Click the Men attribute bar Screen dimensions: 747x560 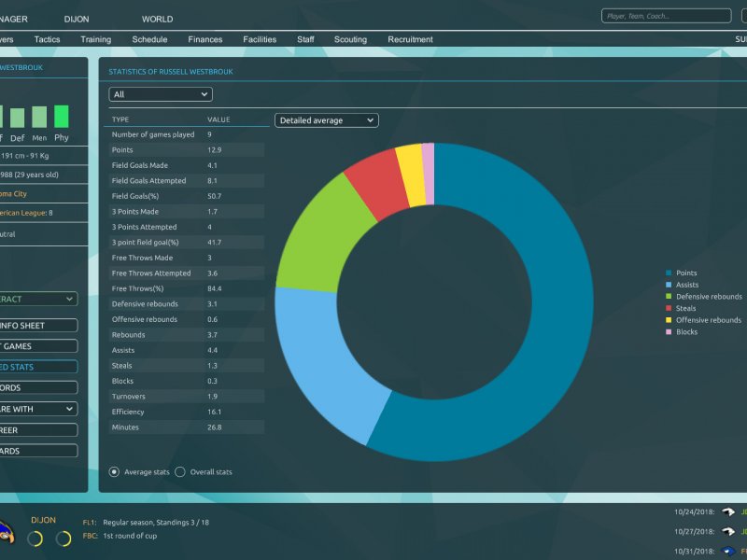[x=39, y=118]
